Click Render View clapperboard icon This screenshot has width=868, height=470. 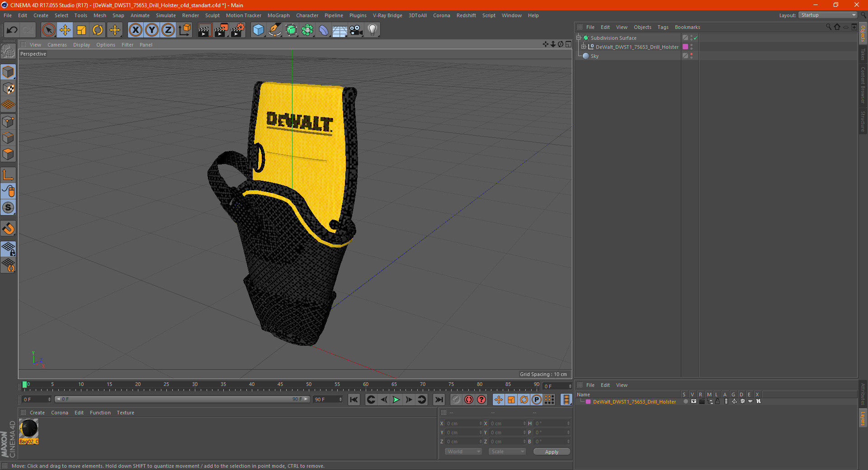coord(204,30)
